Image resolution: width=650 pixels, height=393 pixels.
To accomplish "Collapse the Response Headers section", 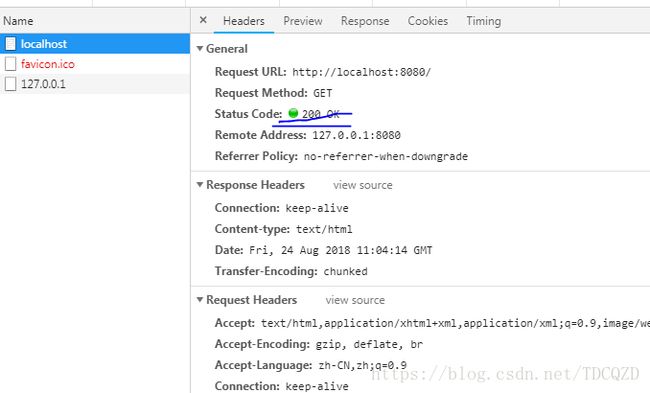I will pos(200,184).
